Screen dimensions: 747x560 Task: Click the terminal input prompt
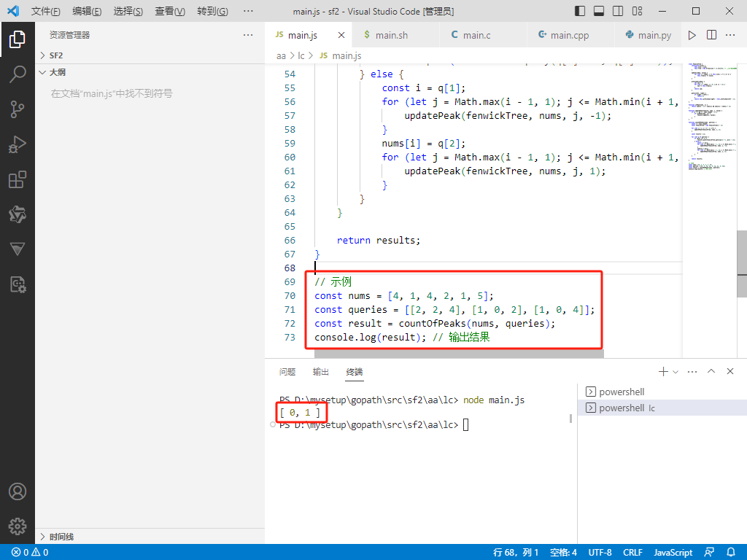[x=465, y=425]
